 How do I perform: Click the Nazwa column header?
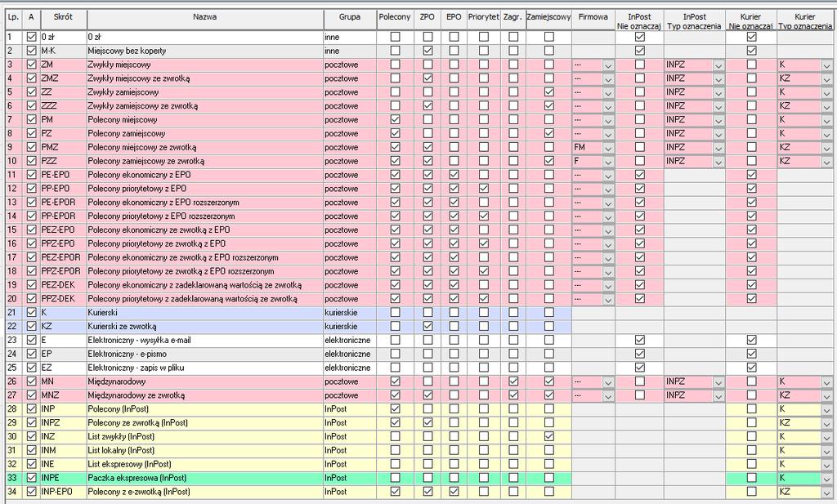click(x=205, y=20)
